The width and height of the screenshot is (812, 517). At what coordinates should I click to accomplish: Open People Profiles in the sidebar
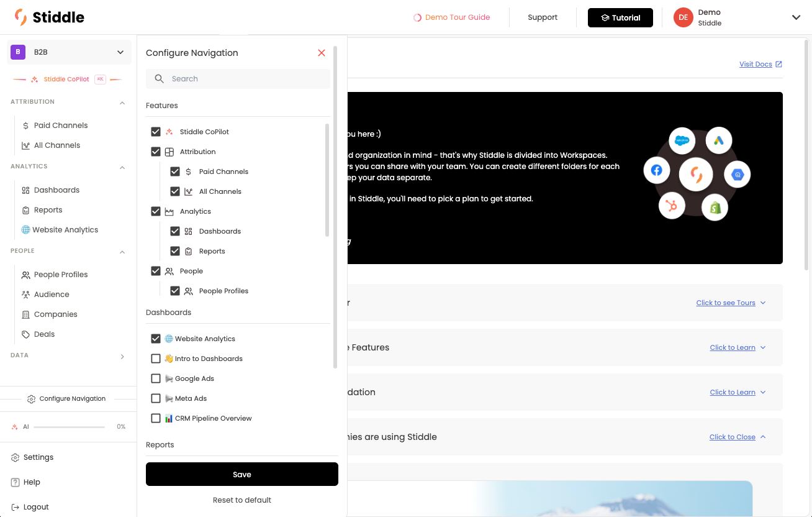(x=61, y=275)
